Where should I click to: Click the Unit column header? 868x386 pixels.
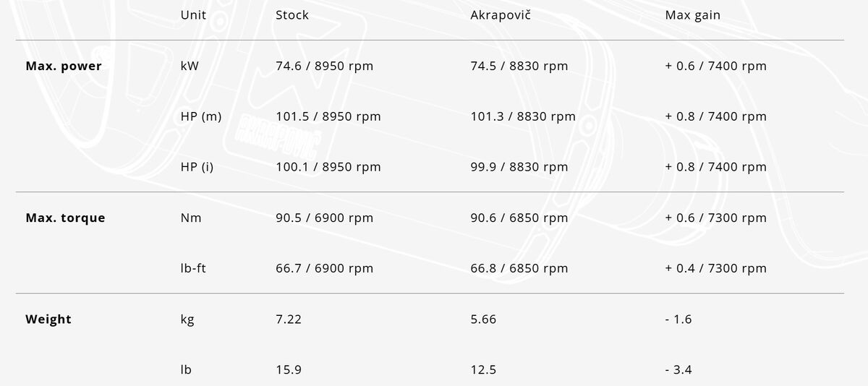pos(193,15)
